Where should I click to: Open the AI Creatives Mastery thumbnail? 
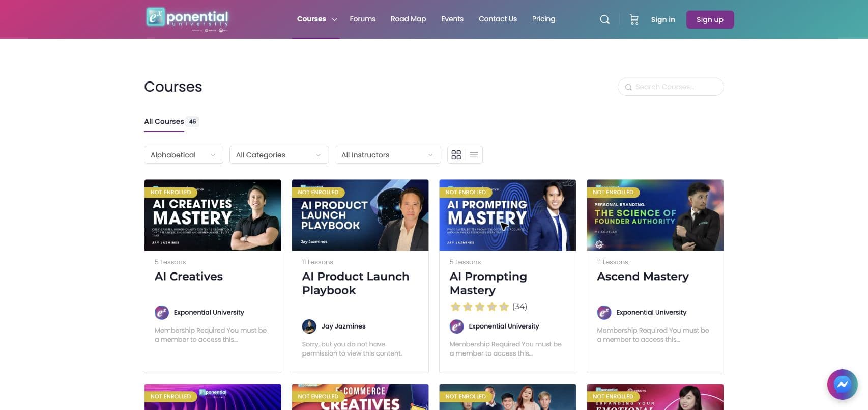(213, 215)
